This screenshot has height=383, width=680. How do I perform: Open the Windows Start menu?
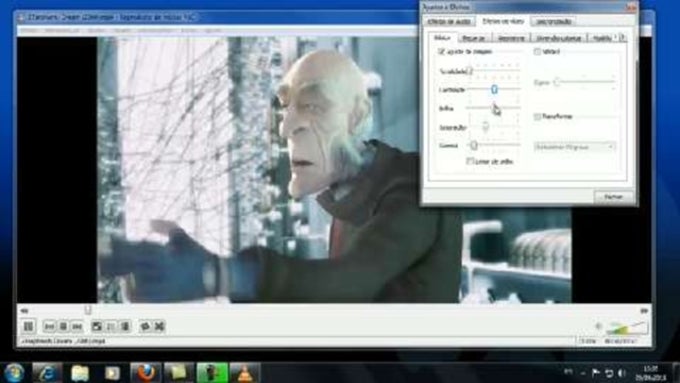click(x=14, y=373)
